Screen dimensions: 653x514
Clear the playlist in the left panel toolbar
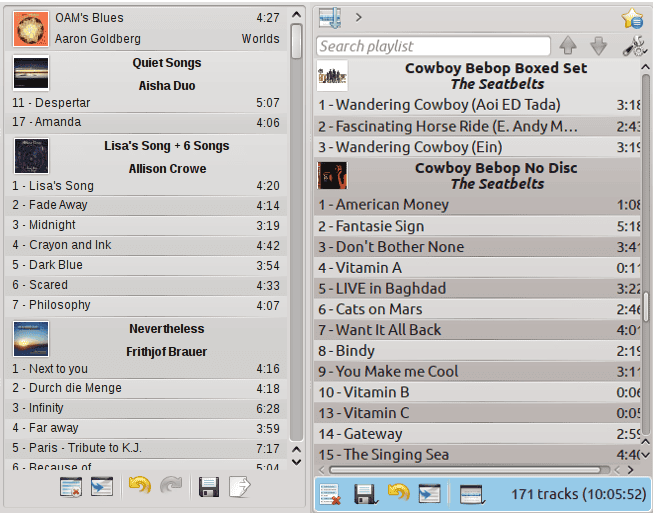tap(71, 487)
